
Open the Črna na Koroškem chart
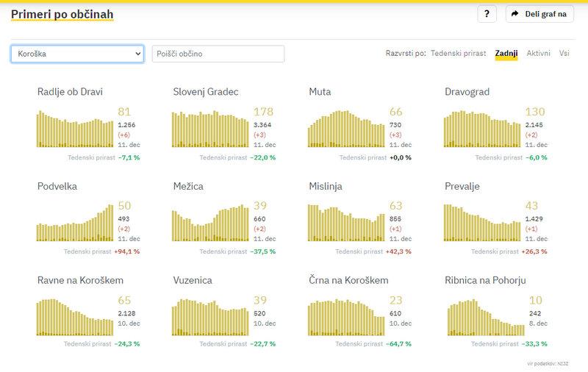[346, 318]
